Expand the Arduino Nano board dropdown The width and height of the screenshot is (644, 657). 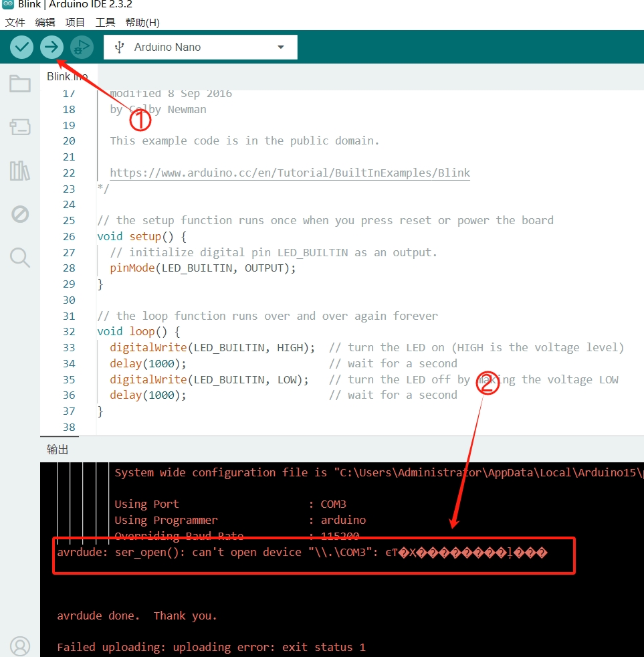click(x=201, y=47)
